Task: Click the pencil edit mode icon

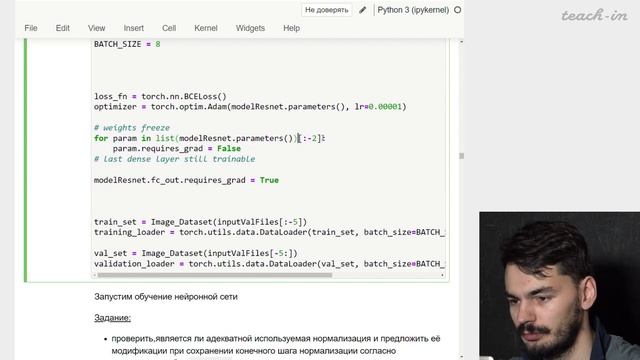Action: [x=362, y=10]
